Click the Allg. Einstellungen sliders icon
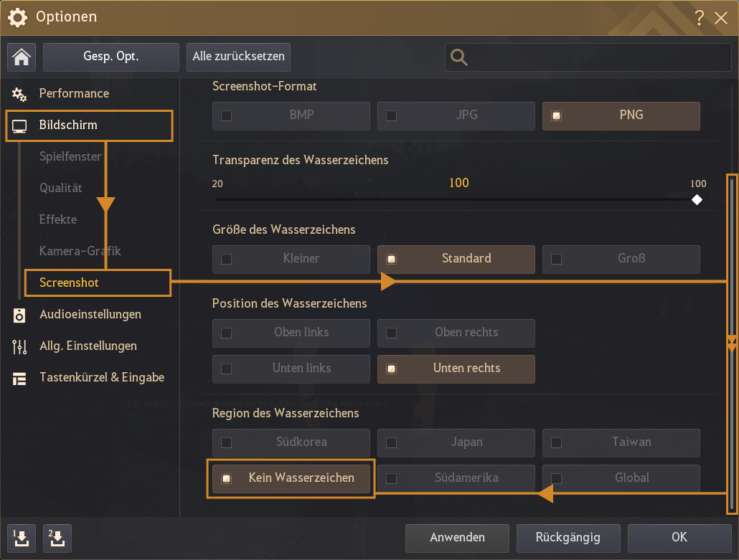739x560 pixels. [19, 346]
